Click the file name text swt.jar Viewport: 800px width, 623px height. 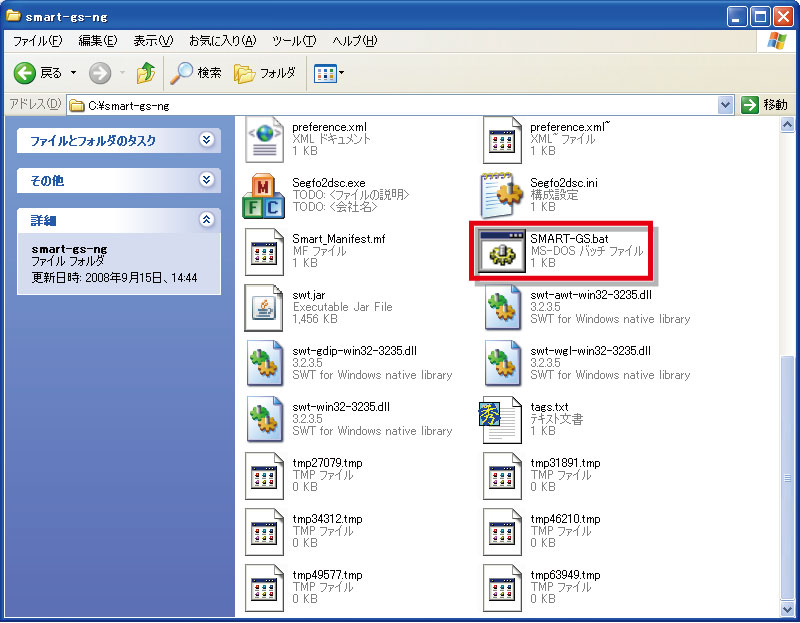pyautogui.click(x=309, y=295)
